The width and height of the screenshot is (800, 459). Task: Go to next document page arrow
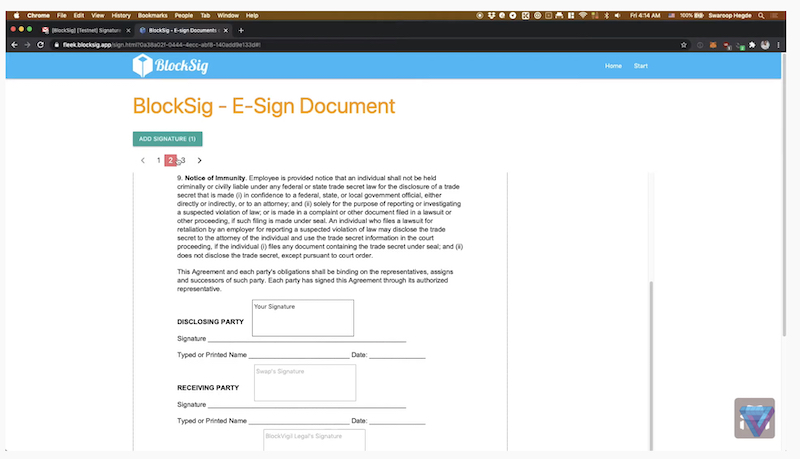point(199,160)
